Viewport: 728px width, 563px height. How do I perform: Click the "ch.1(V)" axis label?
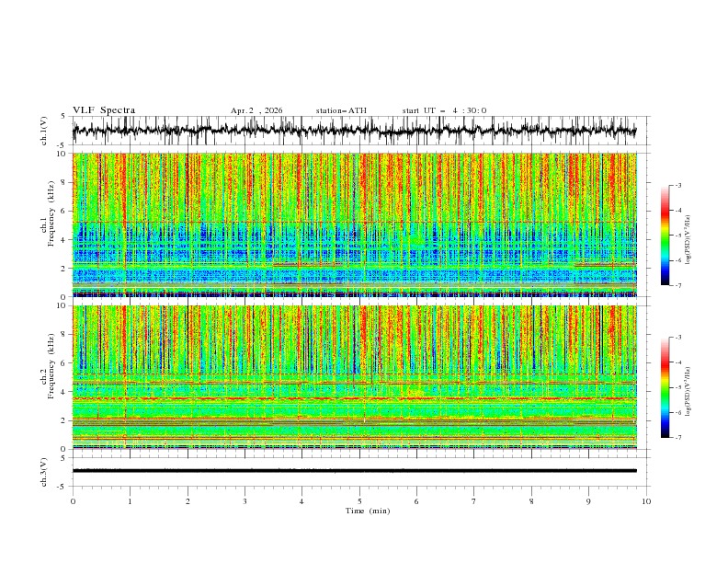click(x=44, y=131)
